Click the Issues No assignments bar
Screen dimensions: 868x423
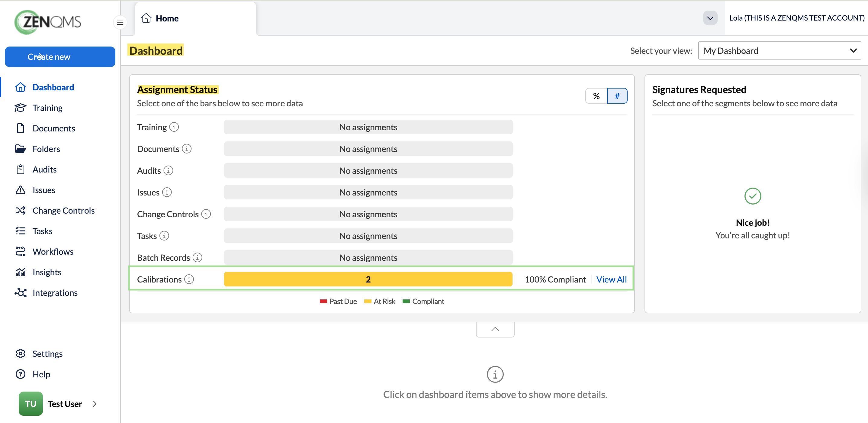[368, 192]
